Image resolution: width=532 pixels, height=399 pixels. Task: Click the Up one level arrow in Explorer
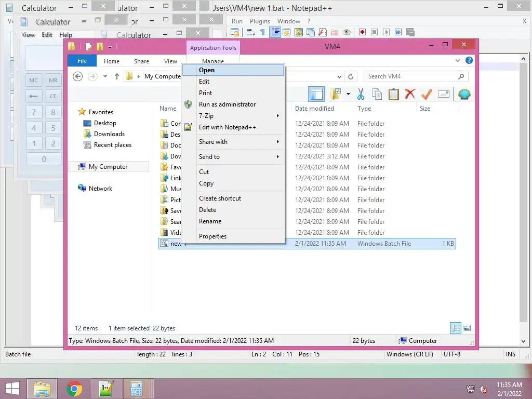pyautogui.click(x=117, y=76)
